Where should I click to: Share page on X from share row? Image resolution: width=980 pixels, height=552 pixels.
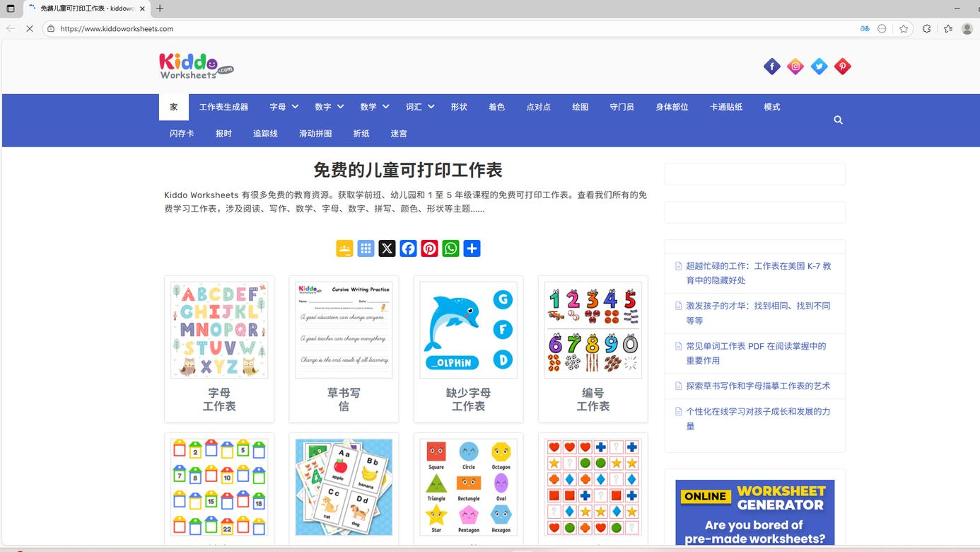point(387,248)
